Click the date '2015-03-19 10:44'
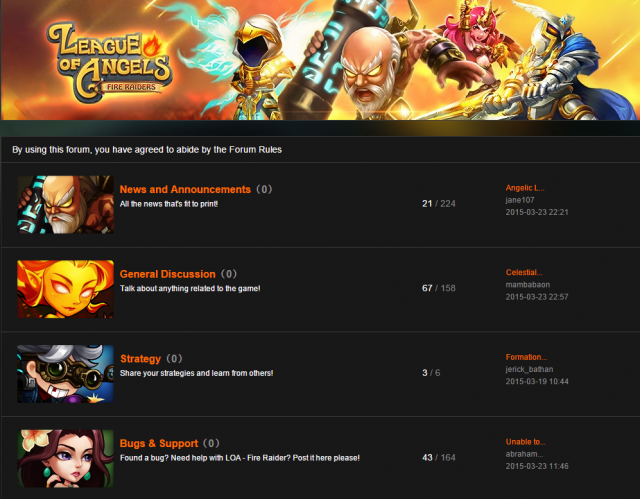The image size is (640, 499). pyautogui.click(x=537, y=381)
